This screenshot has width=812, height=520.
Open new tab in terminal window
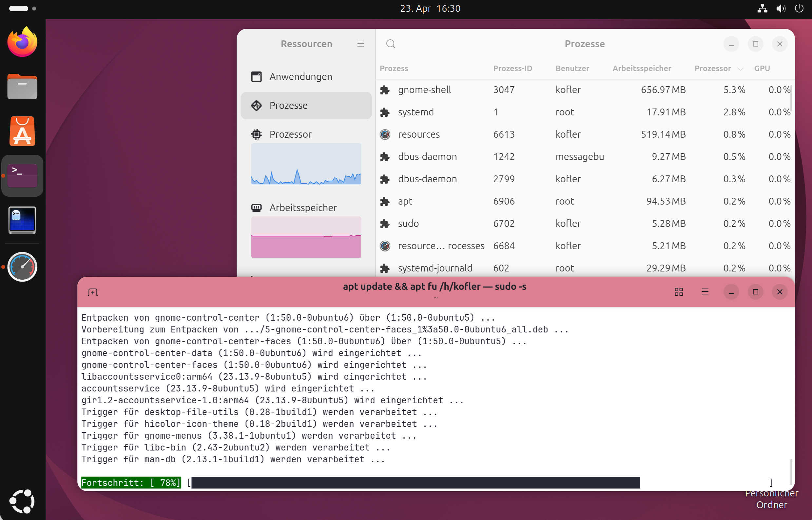pyautogui.click(x=93, y=292)
